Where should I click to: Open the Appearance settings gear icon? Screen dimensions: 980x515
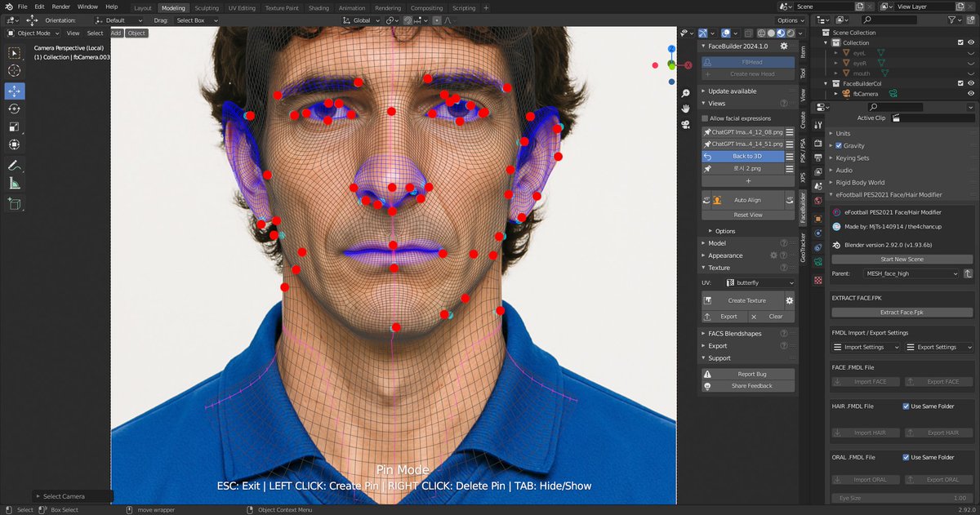(x=774, y=255)
